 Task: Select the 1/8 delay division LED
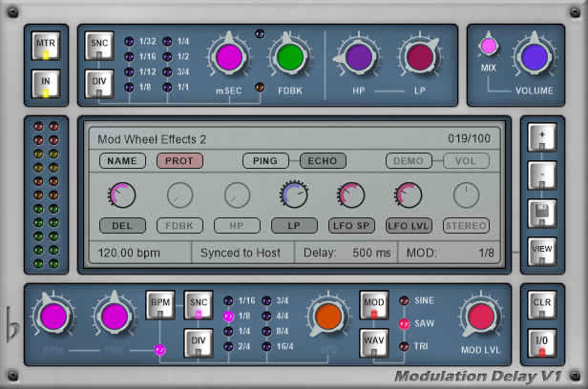pyautogui.click(x=128, y=88)
